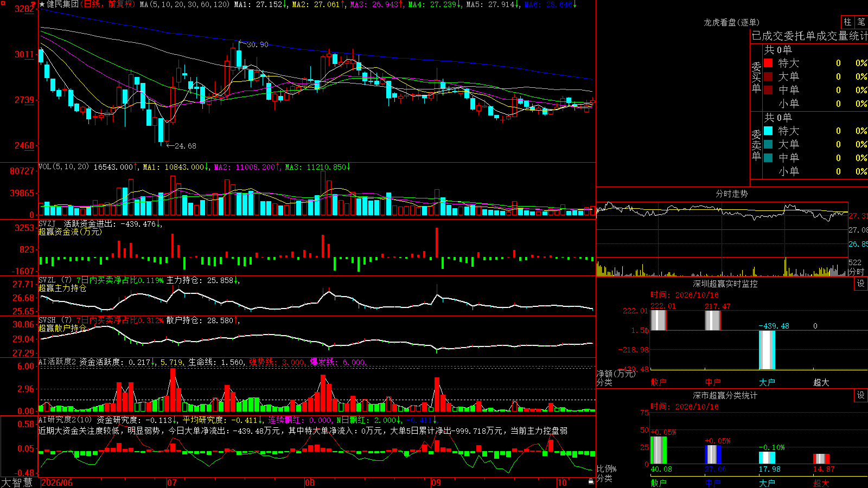Open 设 settings for 深市超赢分类统计
Viewport: 868px width, 488px height.
[x=861, y=395]
